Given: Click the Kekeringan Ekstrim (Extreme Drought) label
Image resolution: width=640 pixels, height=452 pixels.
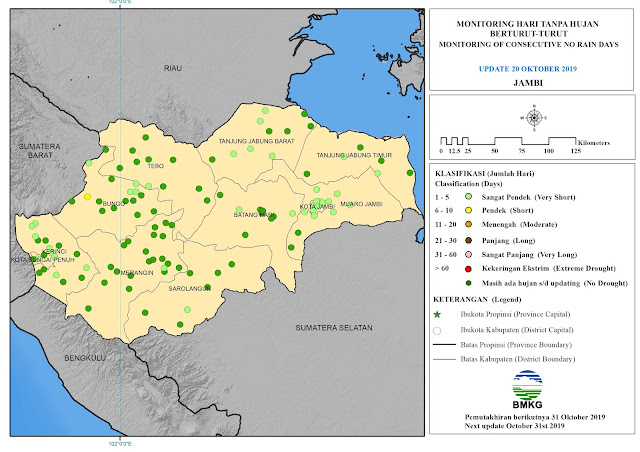Looking at the screenshot, I should point(549,268).
